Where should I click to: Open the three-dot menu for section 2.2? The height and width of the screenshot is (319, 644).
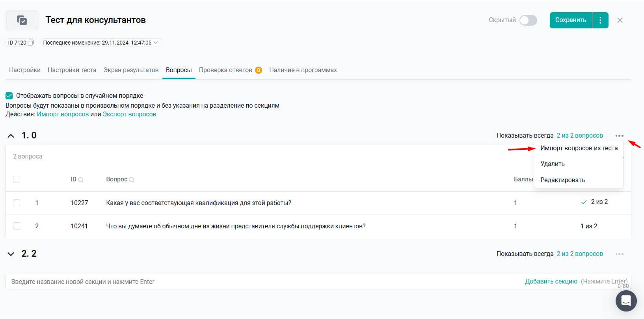pyautogui.click(x=619, y=254)
